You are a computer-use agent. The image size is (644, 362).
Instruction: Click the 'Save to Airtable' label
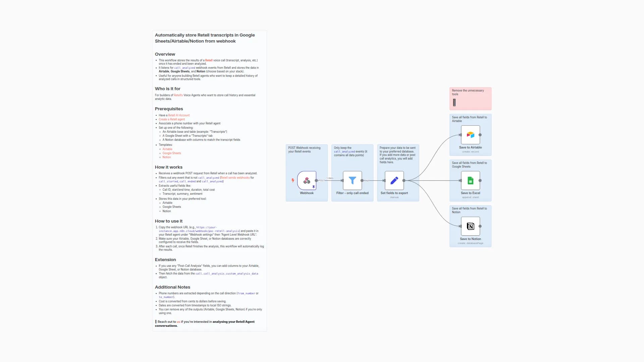(470, 147)
